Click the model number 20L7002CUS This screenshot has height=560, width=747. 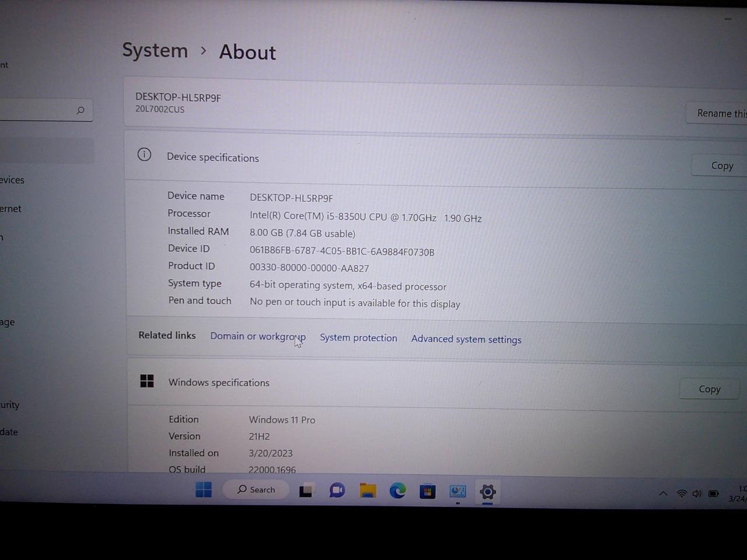[160, 109]
